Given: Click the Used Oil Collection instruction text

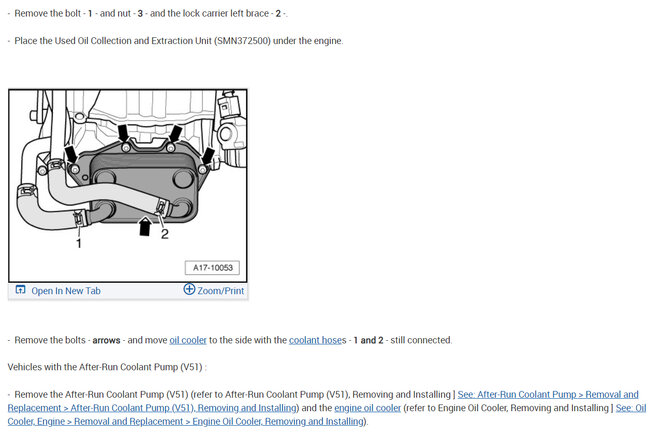Looking at the screenshot, I should pyautogui.click(x=179, y=41).
